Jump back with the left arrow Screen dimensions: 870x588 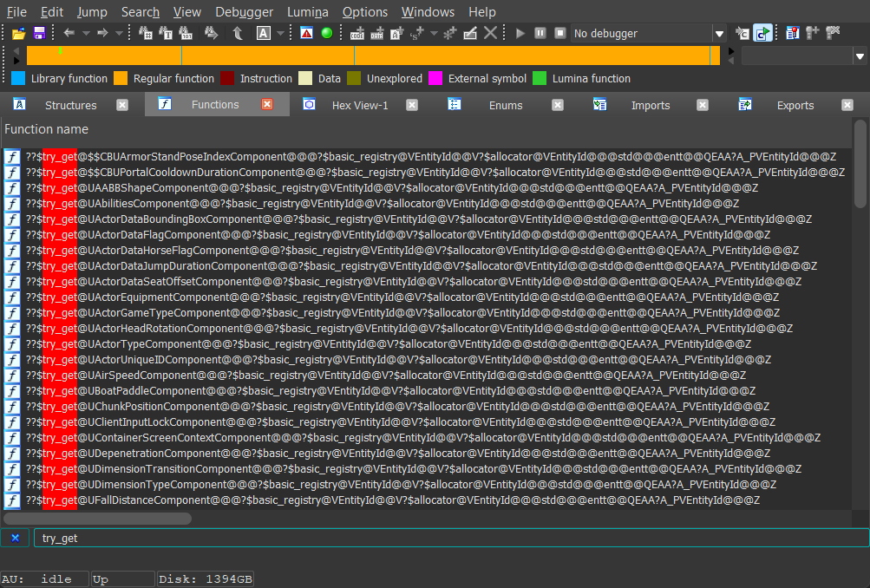pos(69,33)
